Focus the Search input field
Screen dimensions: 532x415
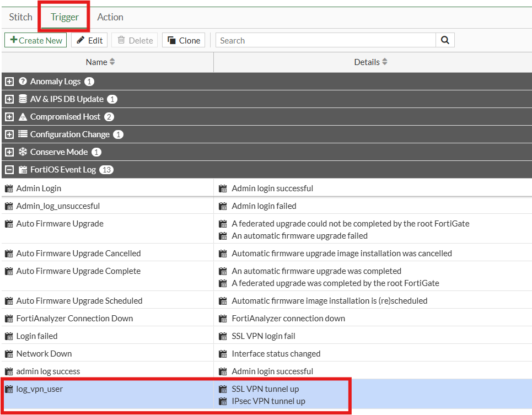click(x=326, y=40)
